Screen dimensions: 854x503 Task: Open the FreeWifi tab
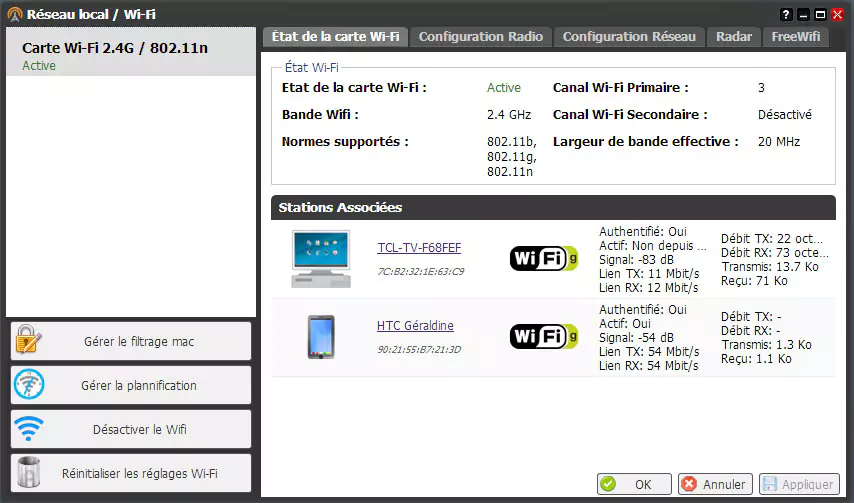[796, 36]
